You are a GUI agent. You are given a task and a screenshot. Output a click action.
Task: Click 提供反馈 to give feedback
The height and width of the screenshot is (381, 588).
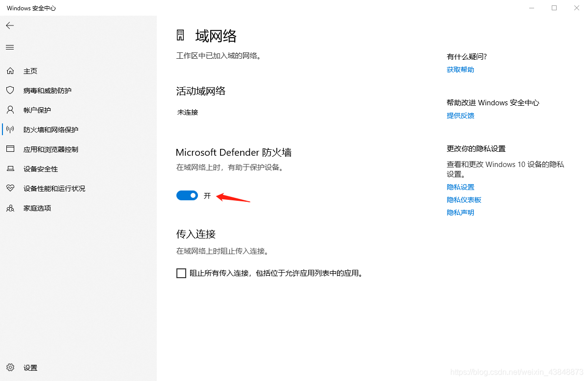tap(460, 115)
